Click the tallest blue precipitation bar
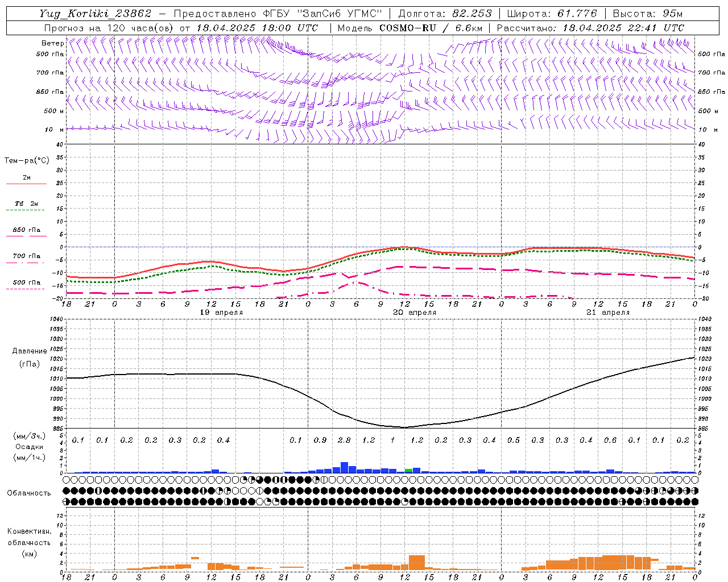The height and width of the screenshot is (582, 728). pyautogui.click(x=344, y=467)
